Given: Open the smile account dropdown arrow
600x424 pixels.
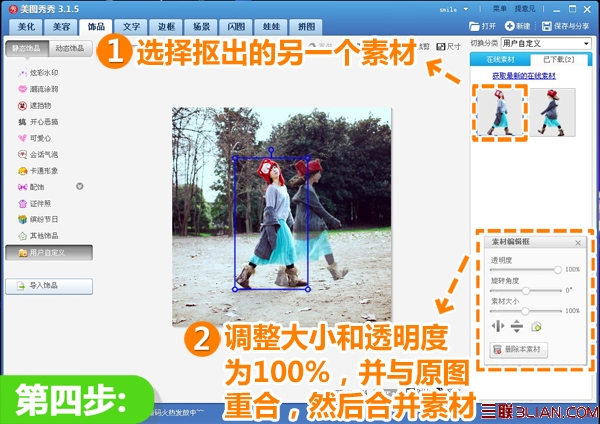Looking at the screenshot, I should [466, 9].
